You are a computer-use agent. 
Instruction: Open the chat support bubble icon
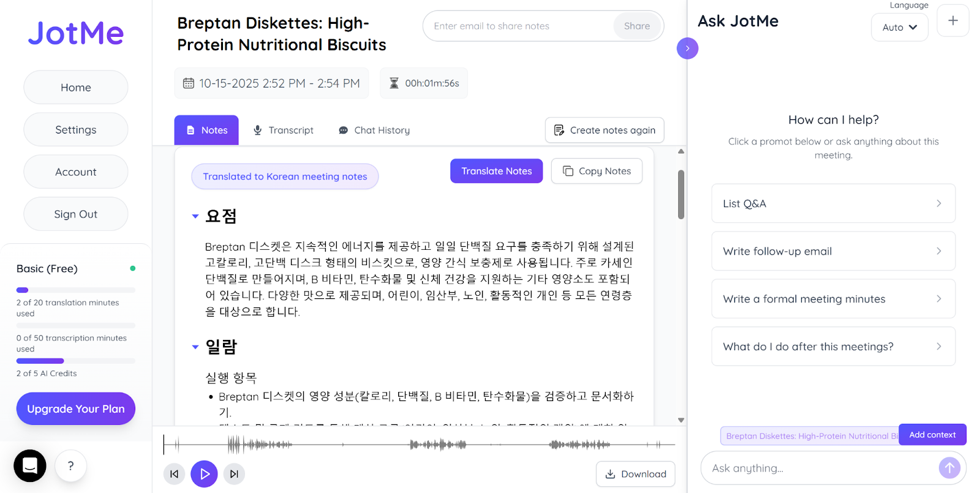(x=30, y=466)
